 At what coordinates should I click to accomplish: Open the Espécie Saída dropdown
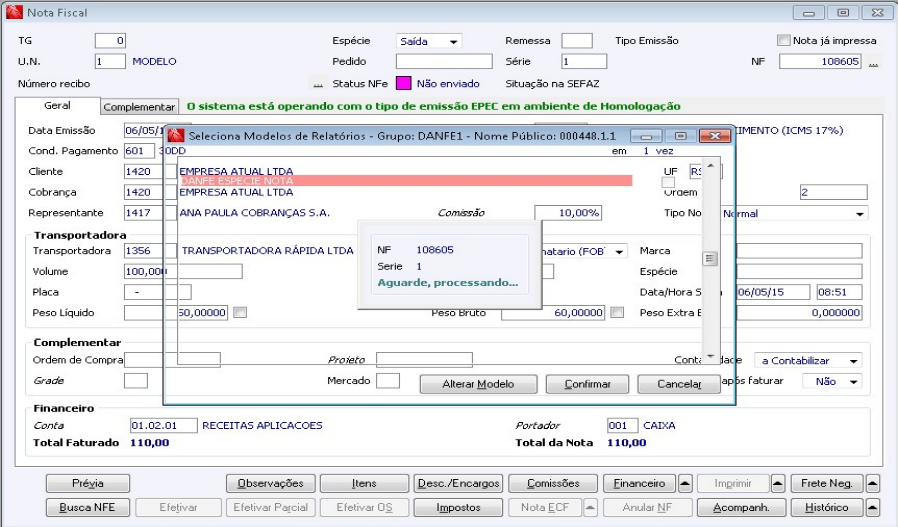454,41
